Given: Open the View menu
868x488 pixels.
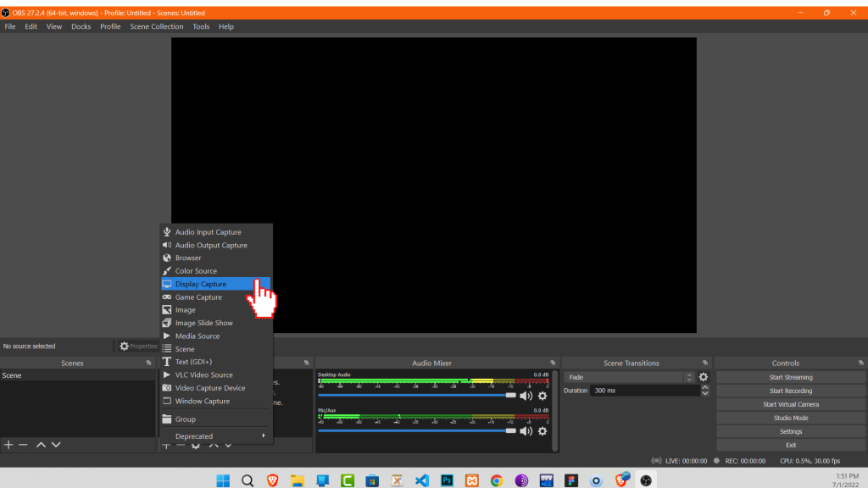Looking at the screenshot, I should (x=53, y=26).
